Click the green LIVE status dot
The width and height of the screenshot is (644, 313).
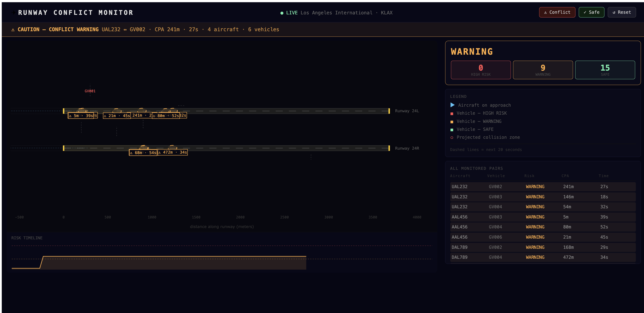[x=282, y=13]
